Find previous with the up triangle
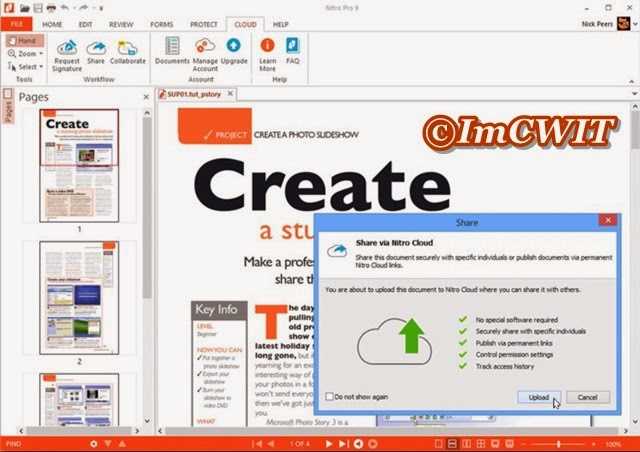640x452 pixels. pos(122,444)
